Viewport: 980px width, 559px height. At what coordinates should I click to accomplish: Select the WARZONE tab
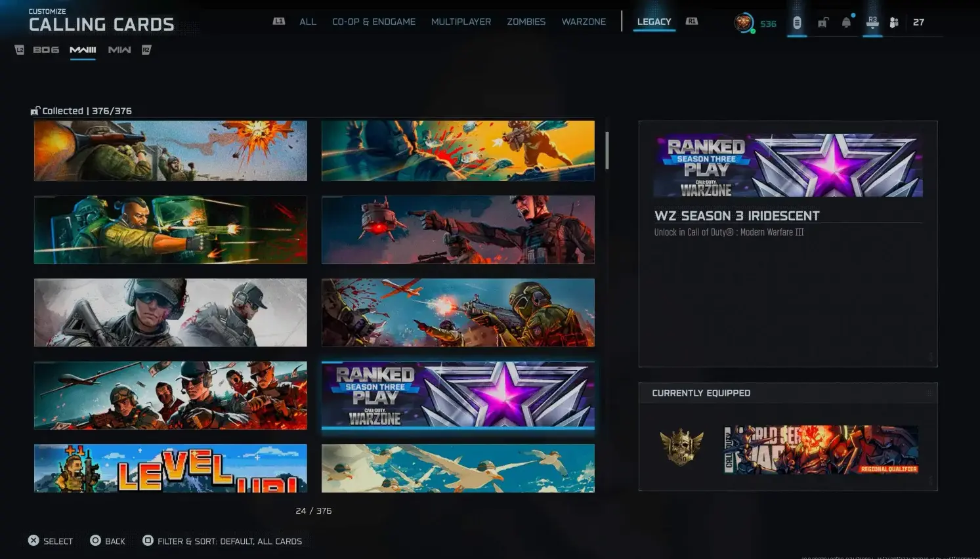(584, 22)
